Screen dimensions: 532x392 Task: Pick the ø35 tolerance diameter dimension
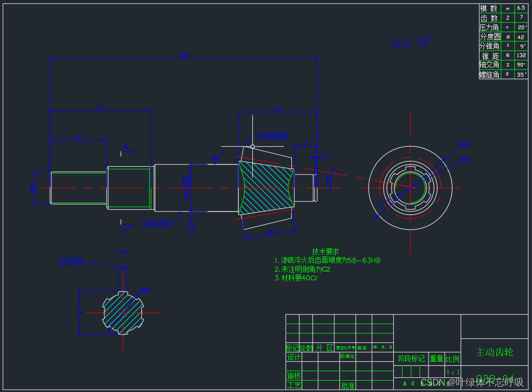[x=186, y=188]
